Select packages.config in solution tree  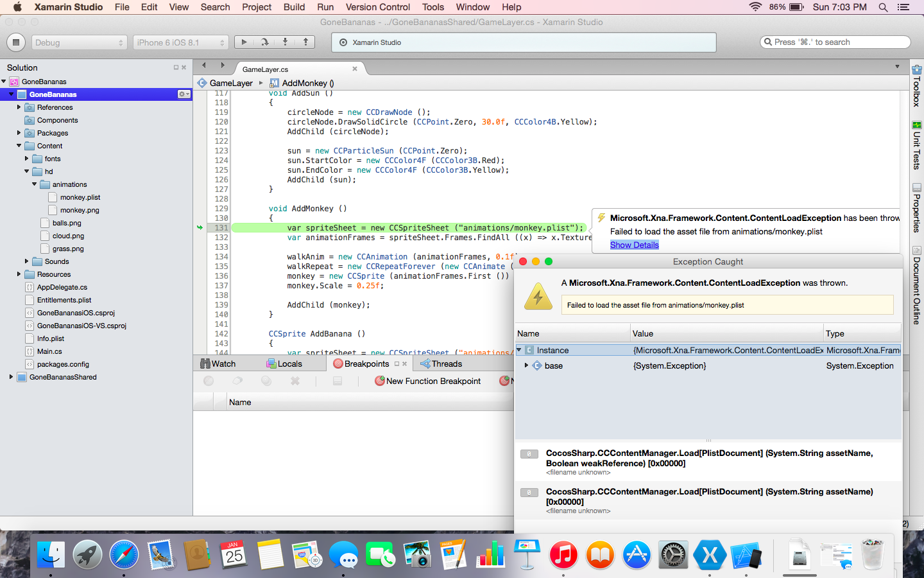pos(63,364)
